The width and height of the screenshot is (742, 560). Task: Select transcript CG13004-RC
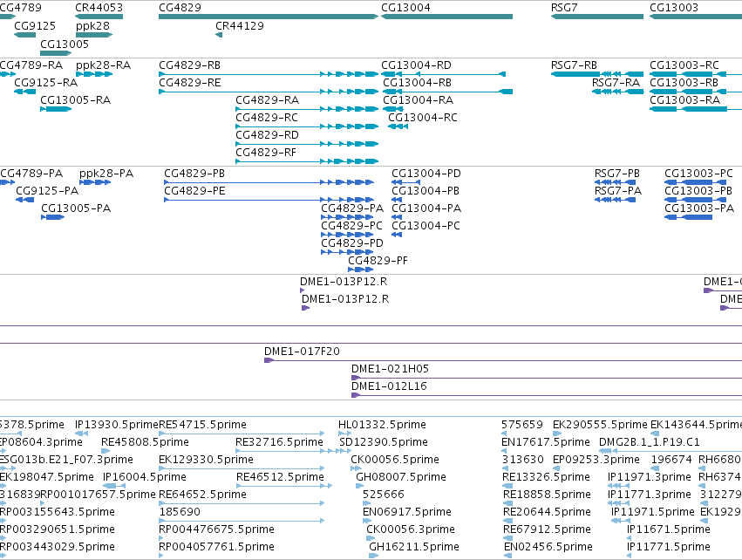click(398, 126)
